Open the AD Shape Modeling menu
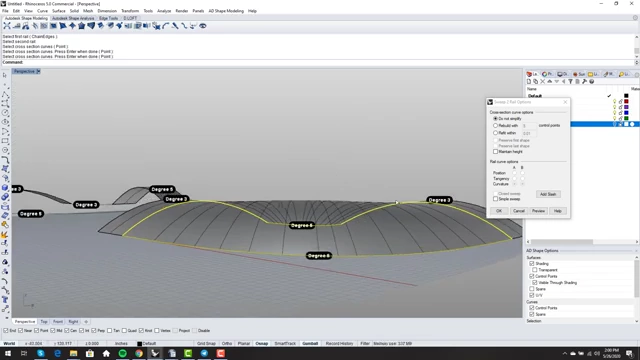 tap(226, 11)
